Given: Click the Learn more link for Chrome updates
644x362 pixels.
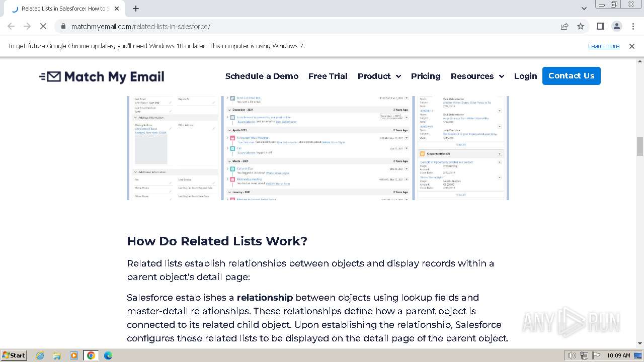Looking at the screenshot, I should 604,46.
